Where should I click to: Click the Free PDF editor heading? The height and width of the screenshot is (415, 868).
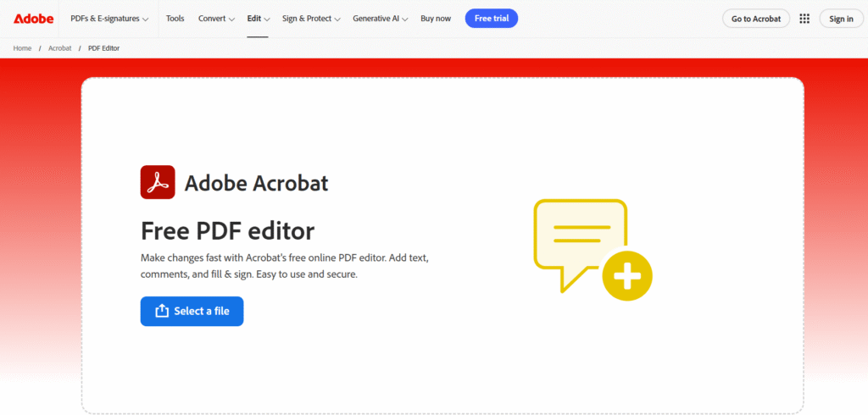227,230
